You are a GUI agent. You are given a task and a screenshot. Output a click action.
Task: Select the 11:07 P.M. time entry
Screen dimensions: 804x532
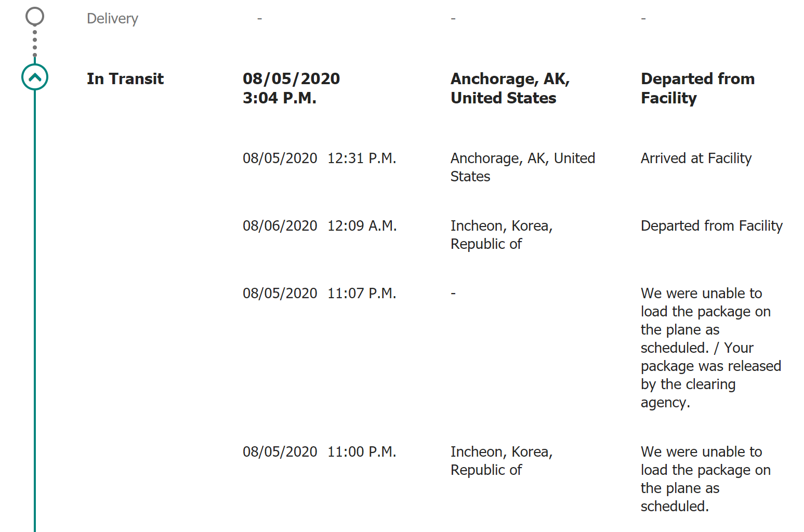tap(362, 294)
